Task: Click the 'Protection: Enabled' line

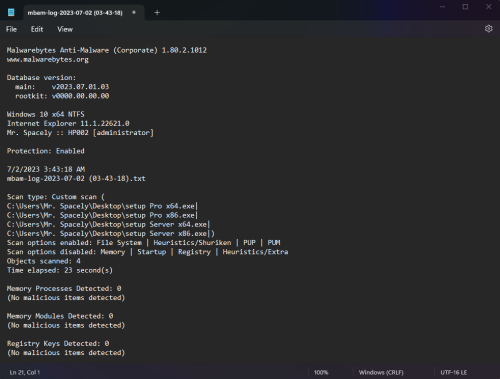Action: pyautogui.click(x=45, y=151)
